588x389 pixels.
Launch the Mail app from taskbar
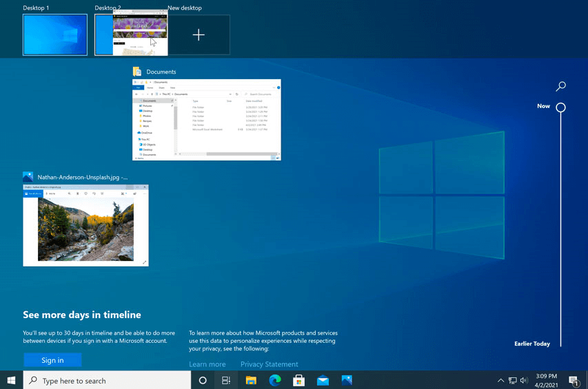point(323,380)
